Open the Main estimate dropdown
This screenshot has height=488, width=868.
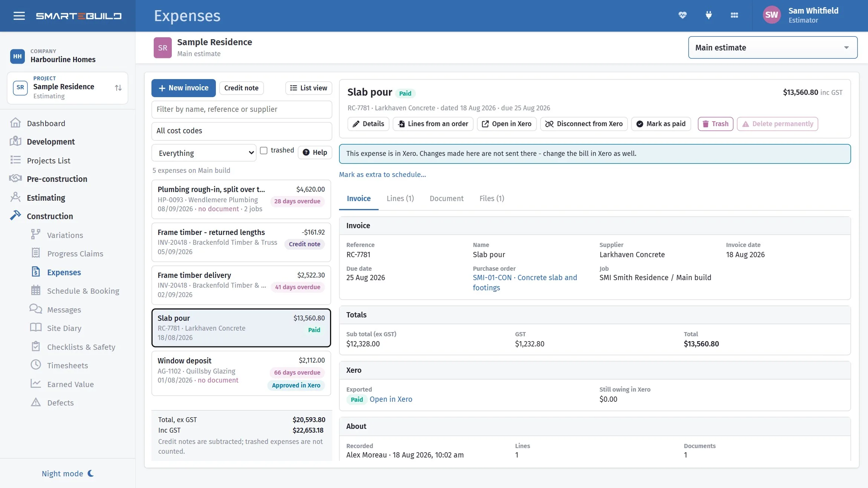click(773, 47)
